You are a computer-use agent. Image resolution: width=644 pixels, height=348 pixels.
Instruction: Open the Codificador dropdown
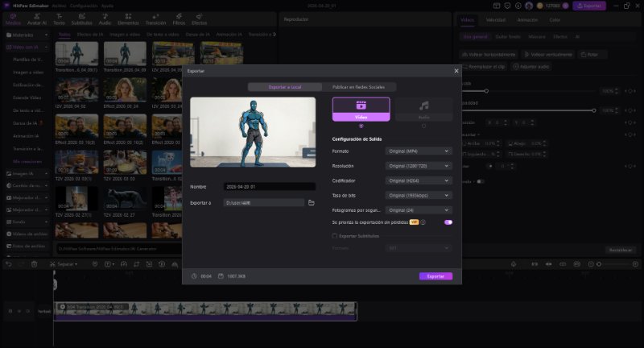point(419,180)
